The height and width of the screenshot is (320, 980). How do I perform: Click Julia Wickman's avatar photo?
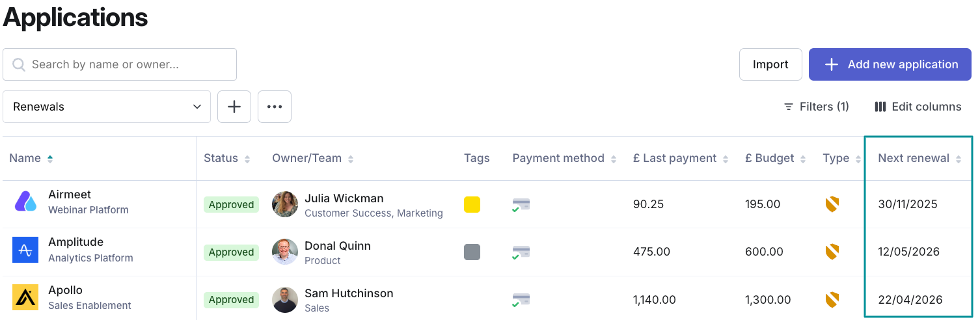tap(285, 205)
